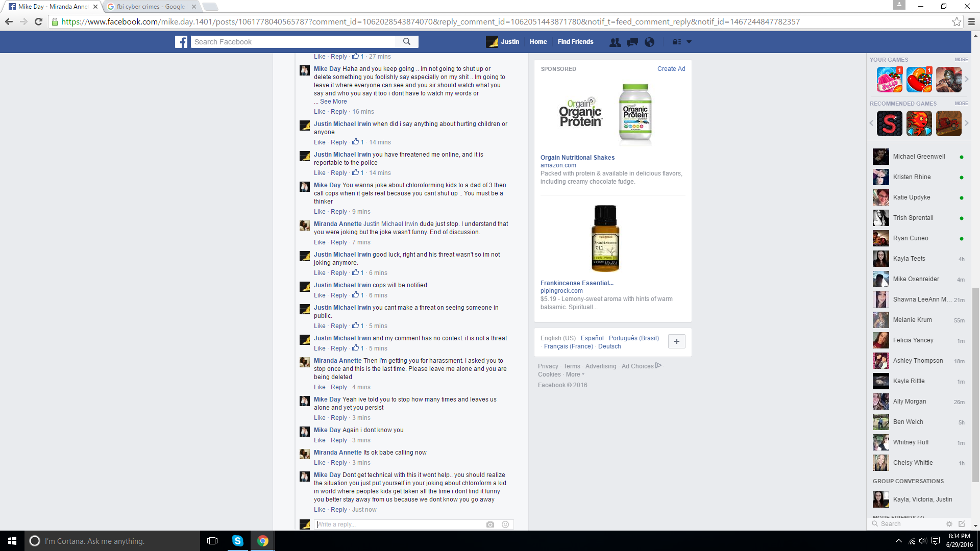Image resolution: width=980 pixels, height=551 pixels.
Task: Click MORE beside Your Games
Action: 961,60
